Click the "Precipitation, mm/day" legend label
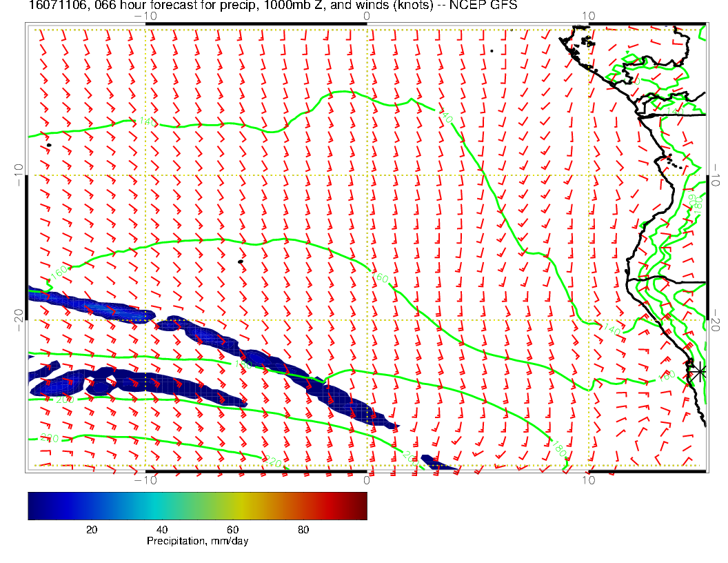Image resolution: width=728 pixels, height=563 pixels. coord(197,542)
